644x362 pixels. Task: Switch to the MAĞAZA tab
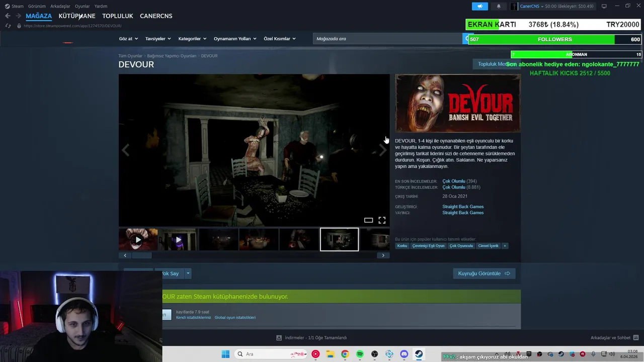[x=39, y=16]
